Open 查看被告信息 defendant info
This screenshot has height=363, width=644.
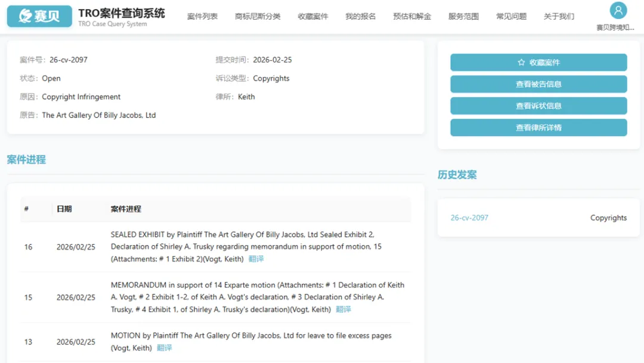point(538,84)
